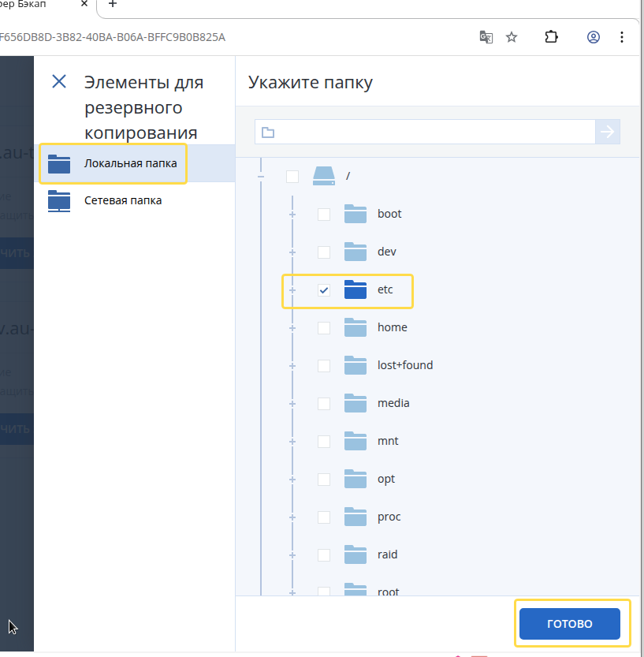
Task: Open the browser extensions puzzle icon
Action: coord(551,37)
